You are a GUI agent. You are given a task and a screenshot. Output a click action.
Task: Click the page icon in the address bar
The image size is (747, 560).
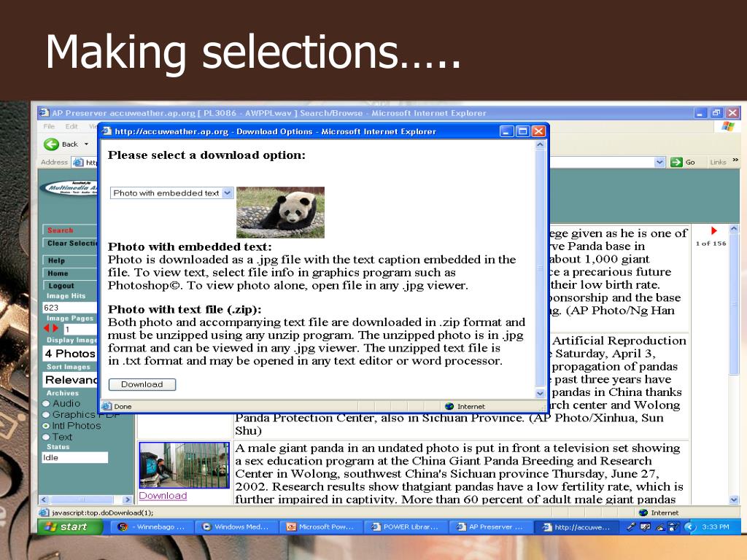pos(79,163)
